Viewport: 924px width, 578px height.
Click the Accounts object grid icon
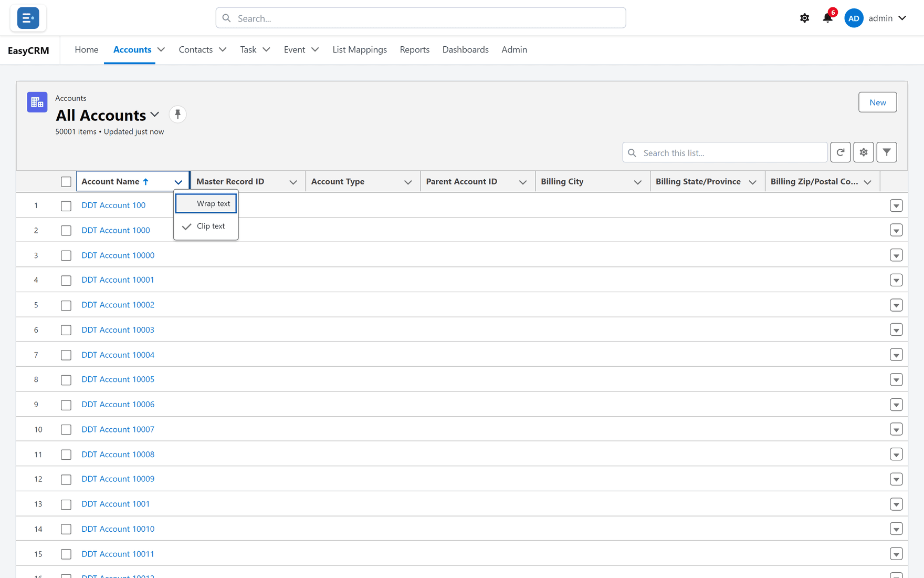pos(37,102)
